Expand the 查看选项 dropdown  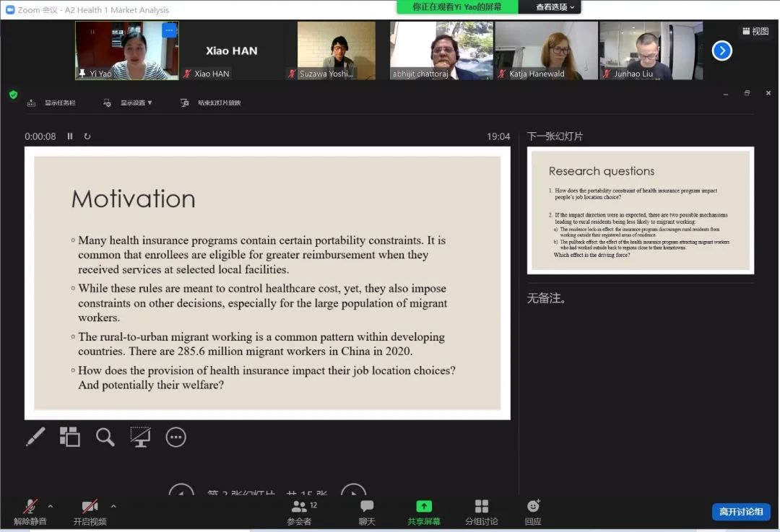pyautogui.click(x=555, y=7)
